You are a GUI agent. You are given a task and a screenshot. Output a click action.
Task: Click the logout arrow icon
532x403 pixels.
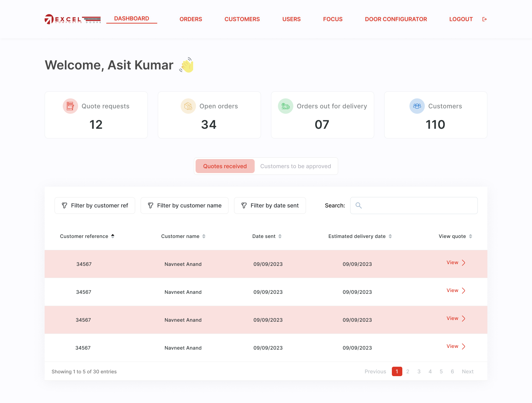click(x=484, y=19)
